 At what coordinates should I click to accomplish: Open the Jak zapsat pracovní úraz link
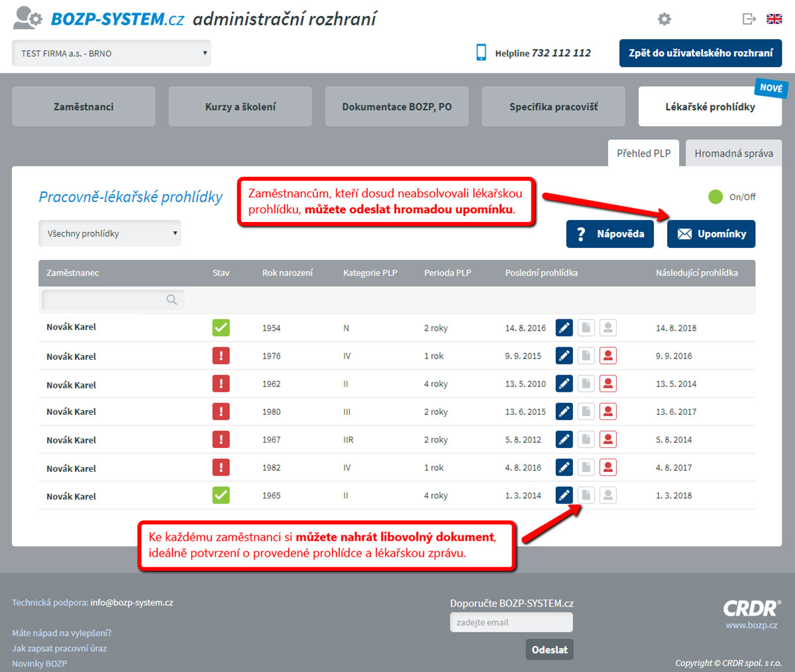coord(59,648)
